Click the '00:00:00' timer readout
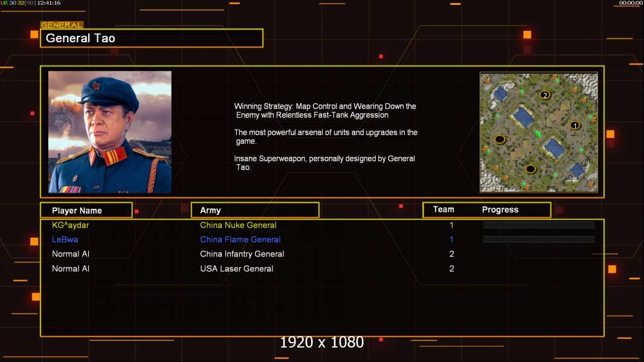This screenshot has height=362, width=644. coord(631,3)
